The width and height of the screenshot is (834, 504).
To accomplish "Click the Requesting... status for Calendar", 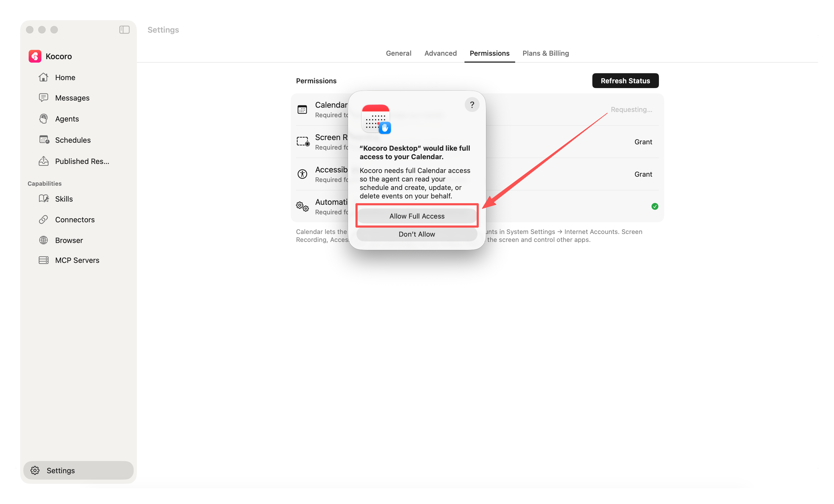I will click(631, 109).
